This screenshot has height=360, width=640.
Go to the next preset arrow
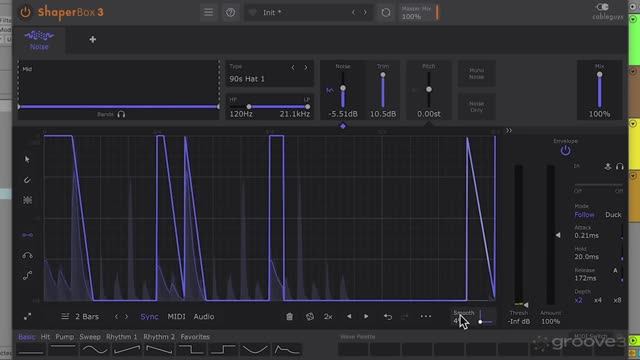coord(365,13)
